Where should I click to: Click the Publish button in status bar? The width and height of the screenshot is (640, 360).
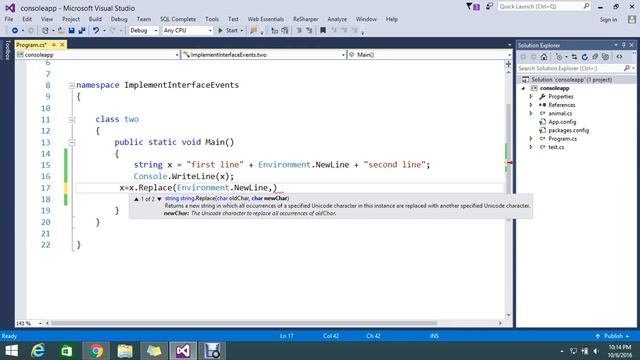[612, 336]
